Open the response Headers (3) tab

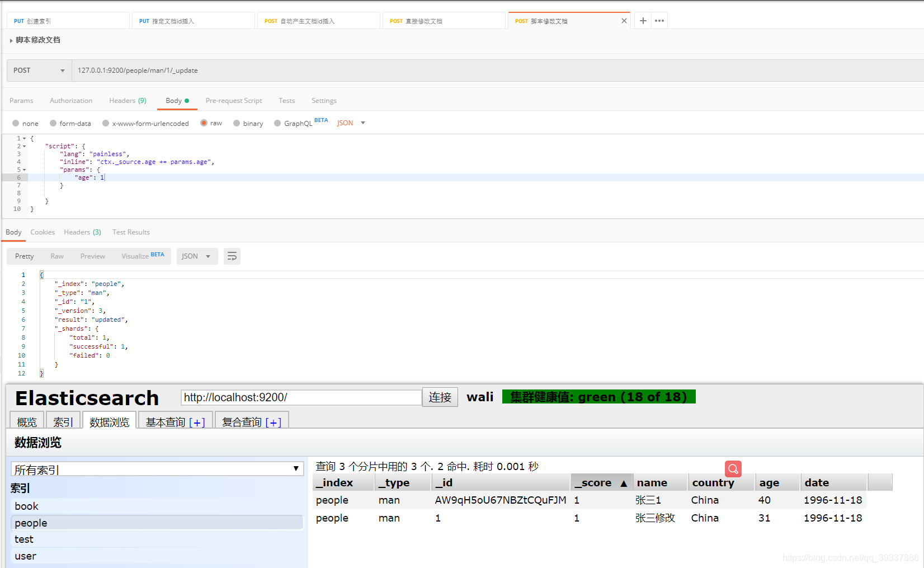coord(82,232)
